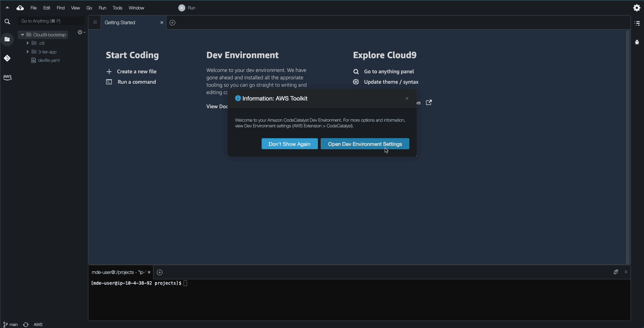Close the Getting Started tab

(162, 23)
